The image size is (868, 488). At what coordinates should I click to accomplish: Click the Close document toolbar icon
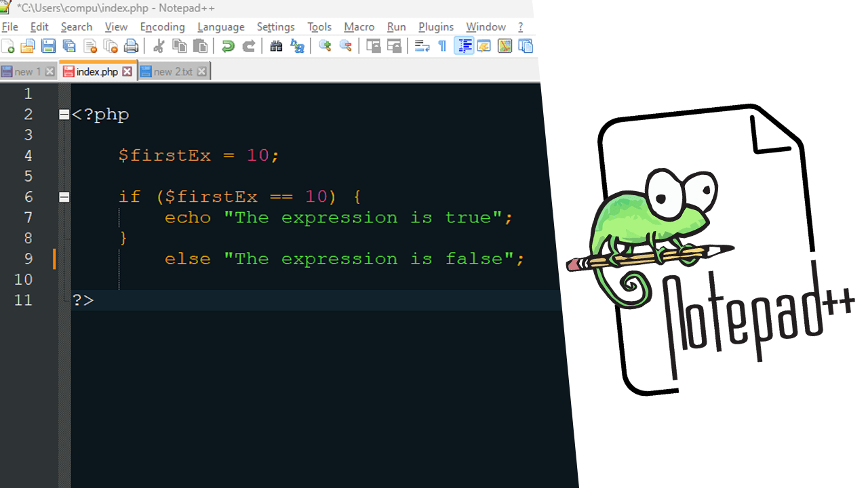[x=90, y=46]
